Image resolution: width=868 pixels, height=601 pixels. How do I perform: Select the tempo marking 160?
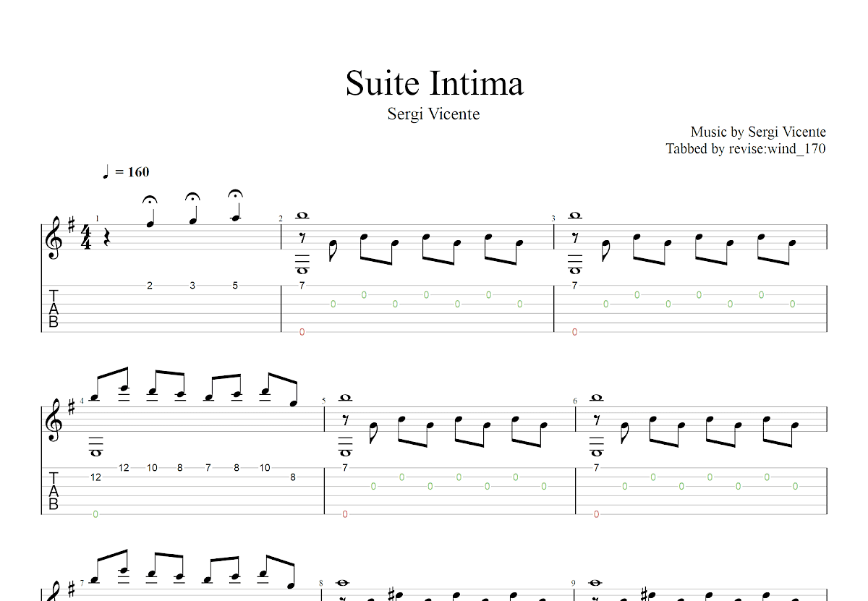(x=137, y=171)
